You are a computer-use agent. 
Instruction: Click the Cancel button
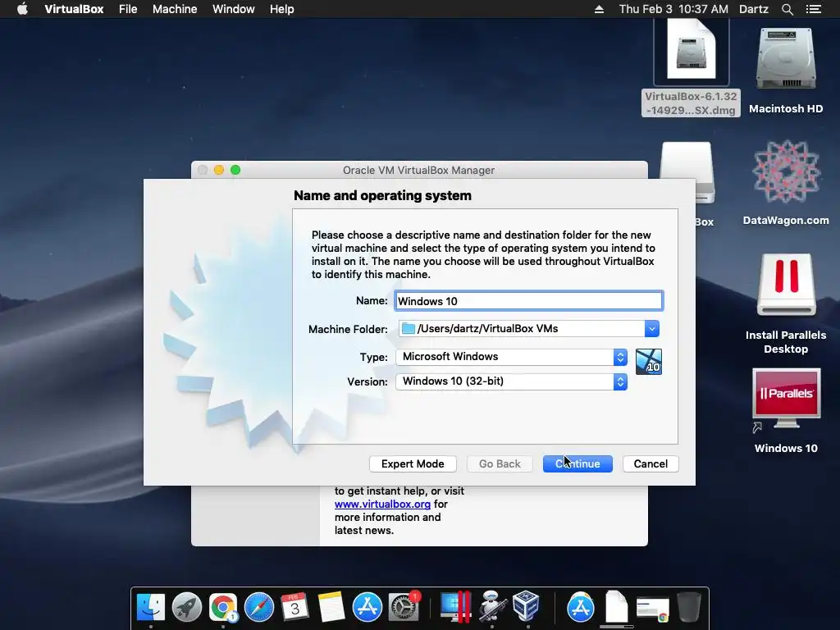651,464
